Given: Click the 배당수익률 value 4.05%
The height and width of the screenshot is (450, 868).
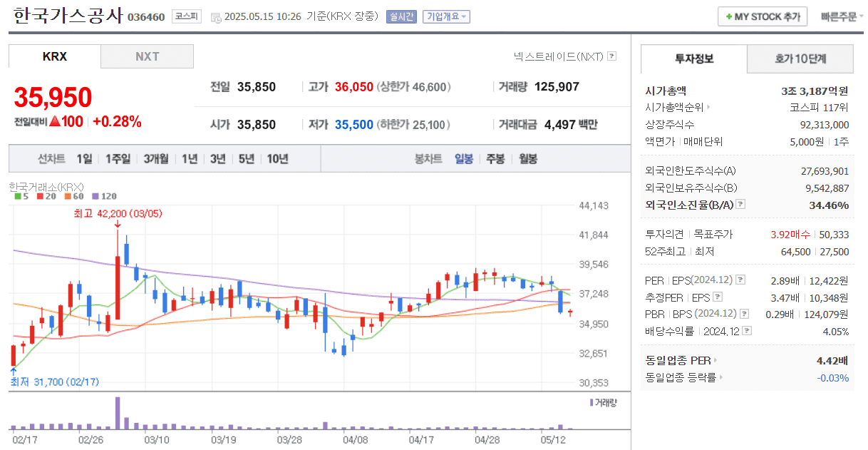Looking at the screenshot, I should click(835, 331).
